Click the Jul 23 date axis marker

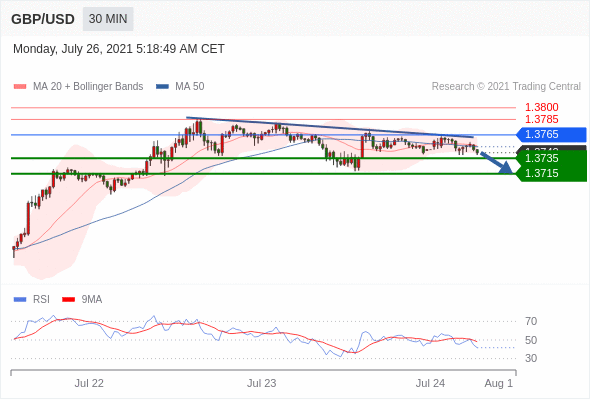[262, 383]
